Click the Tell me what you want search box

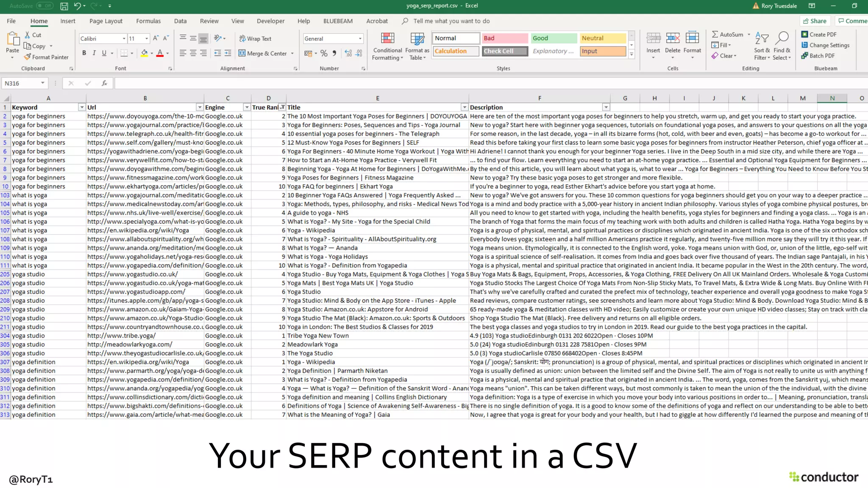coord(451,21)
